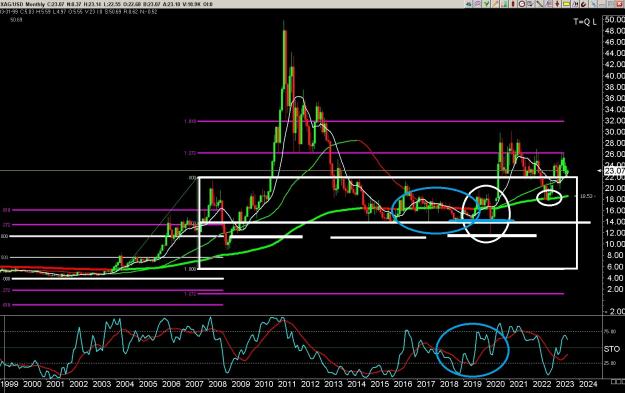Click the yellow rectangle toolbar icon
Viewport: 625px width, 393px height.
click(566, 4)
